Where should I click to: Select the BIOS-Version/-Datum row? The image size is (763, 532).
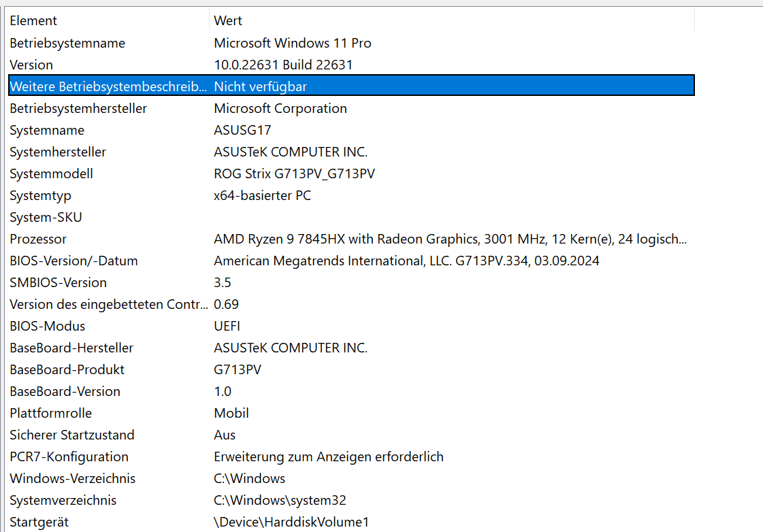[74, 261]
